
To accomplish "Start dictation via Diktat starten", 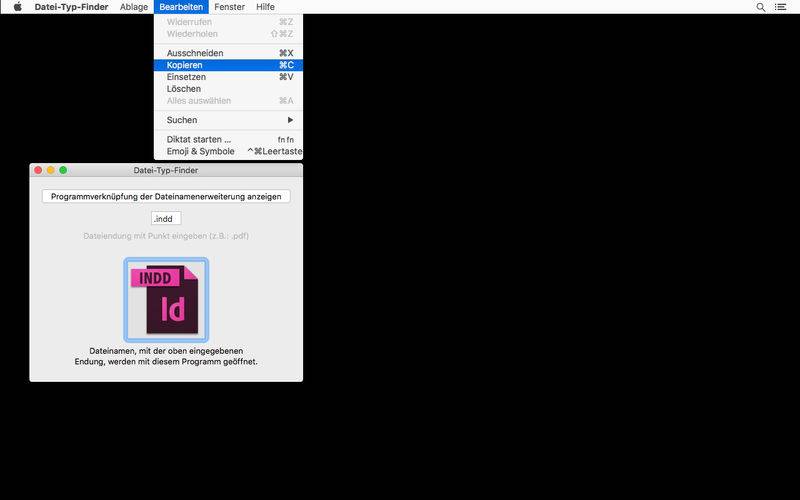I will (229, 139).
